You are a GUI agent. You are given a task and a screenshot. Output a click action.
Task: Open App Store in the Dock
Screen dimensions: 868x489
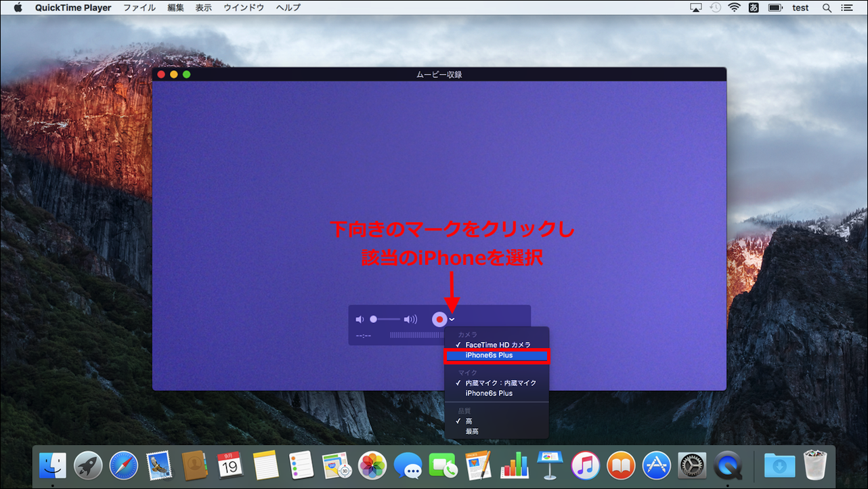[x=657, y=465]
